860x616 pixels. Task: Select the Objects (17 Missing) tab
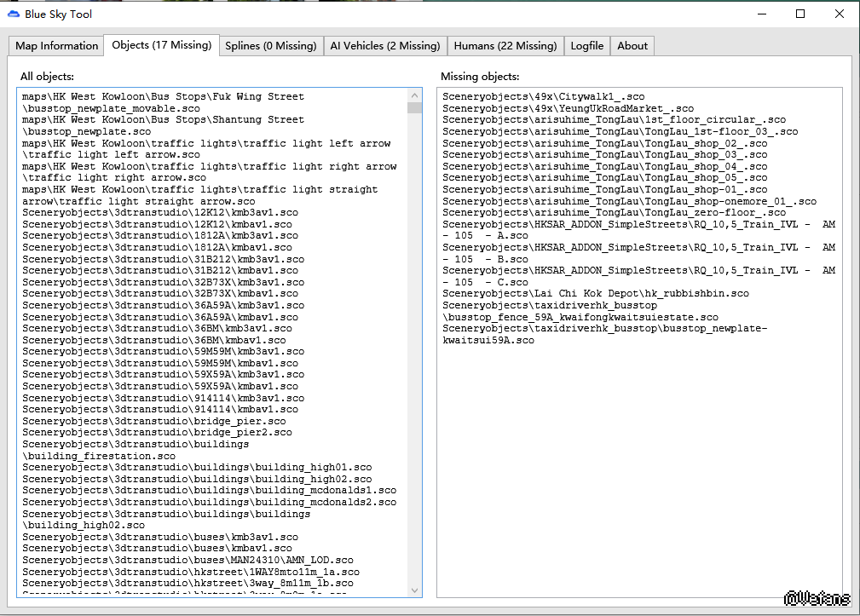[161, 45]
